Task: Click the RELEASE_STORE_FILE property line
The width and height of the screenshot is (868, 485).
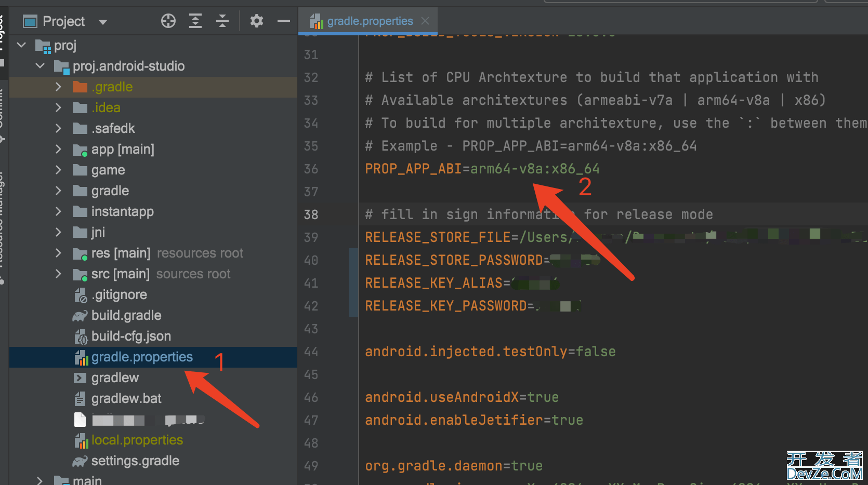Action: coord(616,237)
